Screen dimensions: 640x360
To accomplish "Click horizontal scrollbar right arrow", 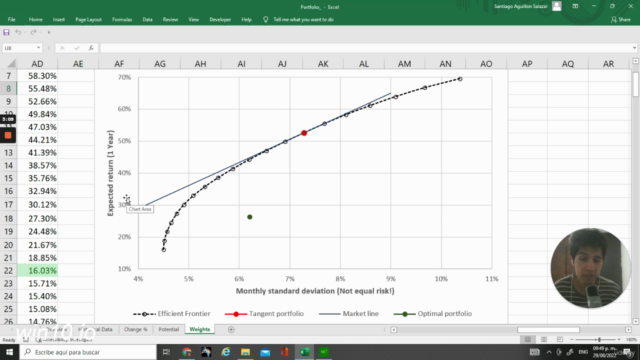I will (628, 330).
